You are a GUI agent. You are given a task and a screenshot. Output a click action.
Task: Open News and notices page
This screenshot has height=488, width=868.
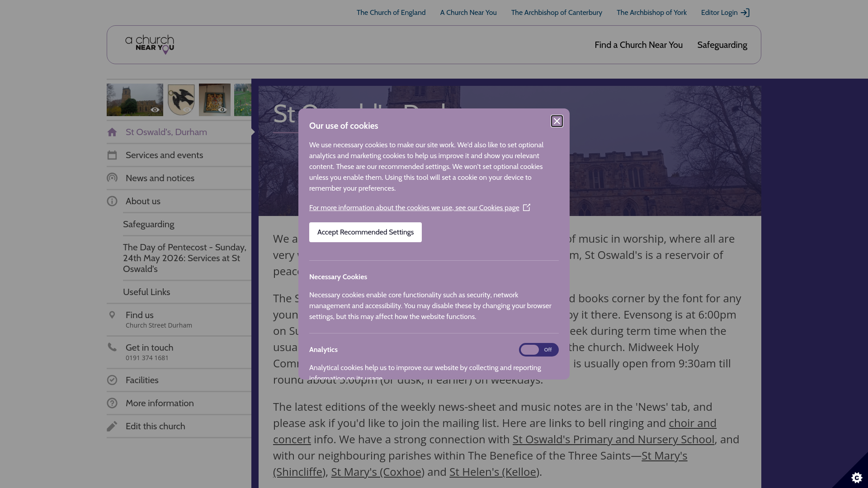click(x=179, y=178)
